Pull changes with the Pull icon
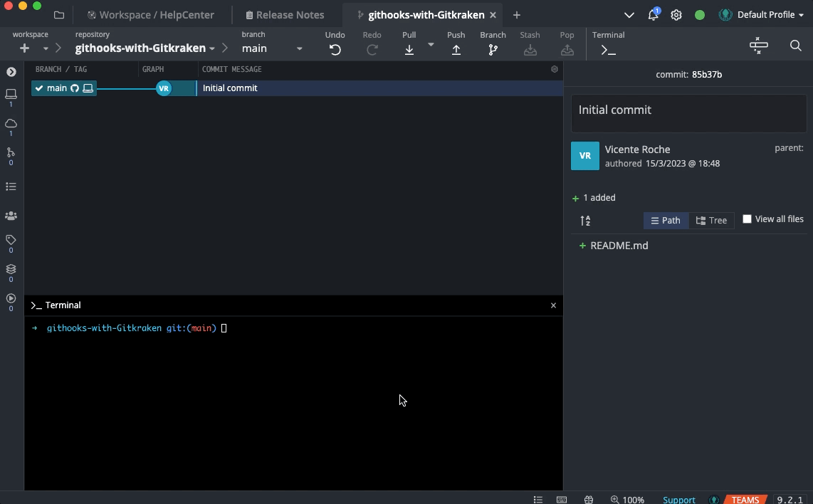 pos(409,49)
